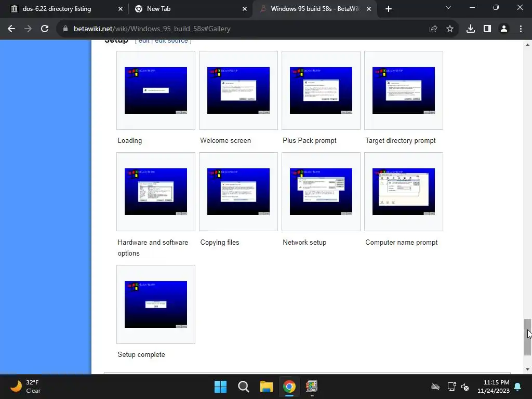The image size is (532, 399).
Task: Open Windows taskbar search
Action: pos(243,387)
